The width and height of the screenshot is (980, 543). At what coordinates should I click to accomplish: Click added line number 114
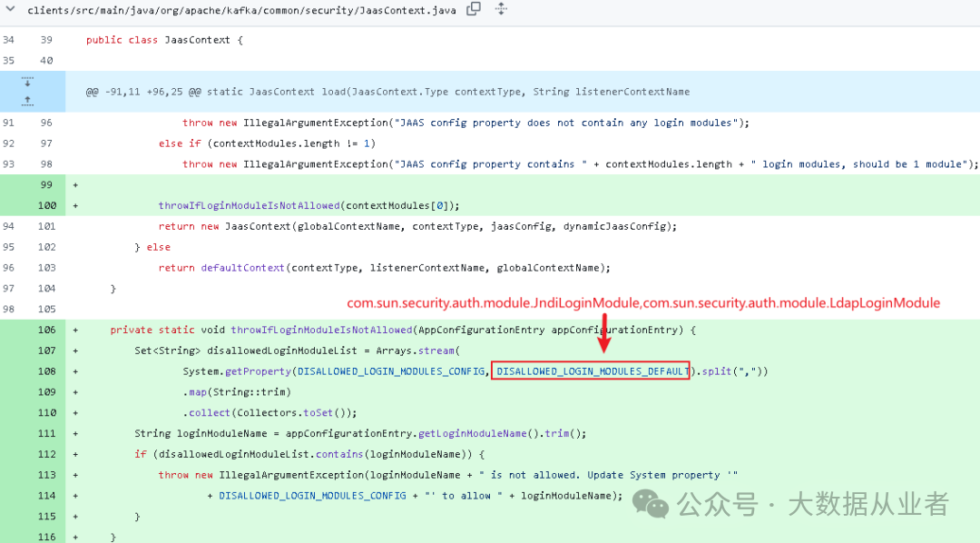(x=47, y=495)
